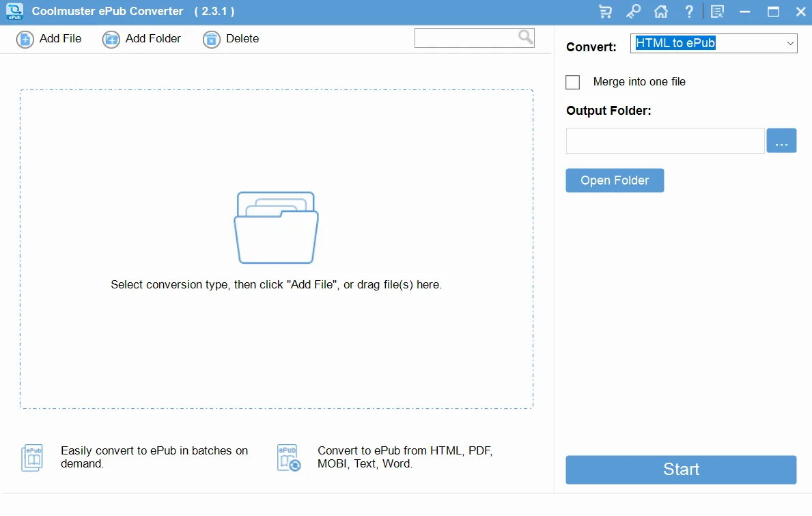Click the Add Folder label

(x=153, y=39)
